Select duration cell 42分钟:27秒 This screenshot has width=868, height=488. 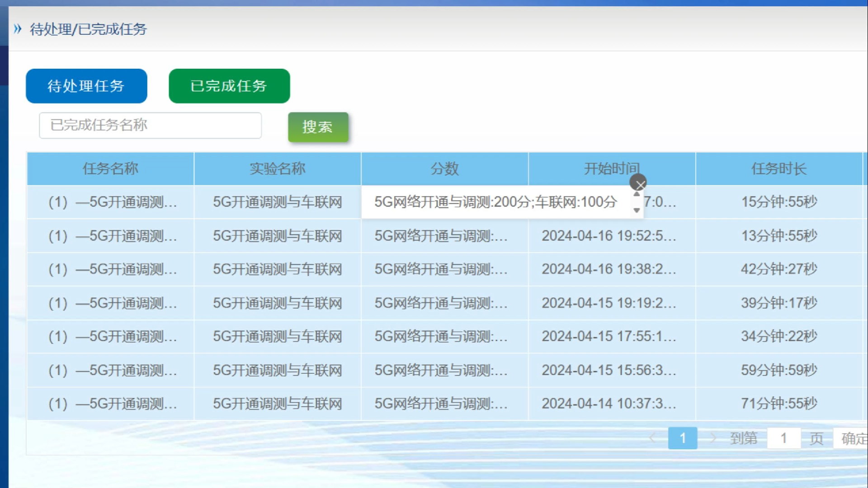point(779,269)
